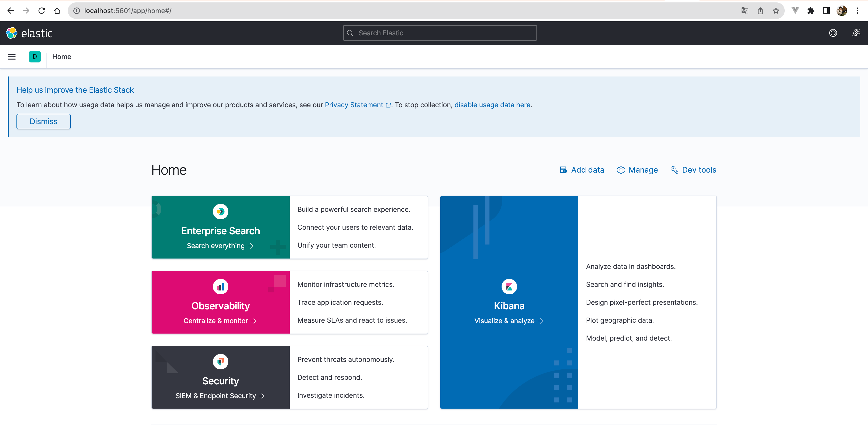
Task: Open the Vue devtools extension icon
Action: 795,11
